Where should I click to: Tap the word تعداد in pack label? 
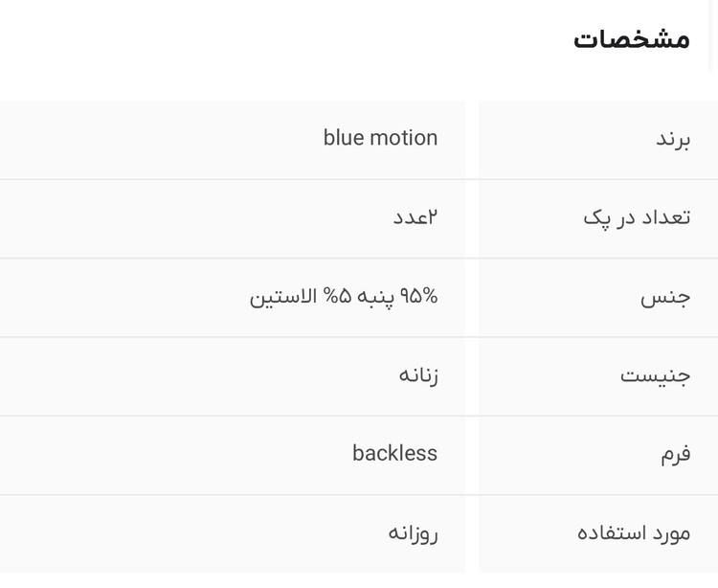coord(666,216)
